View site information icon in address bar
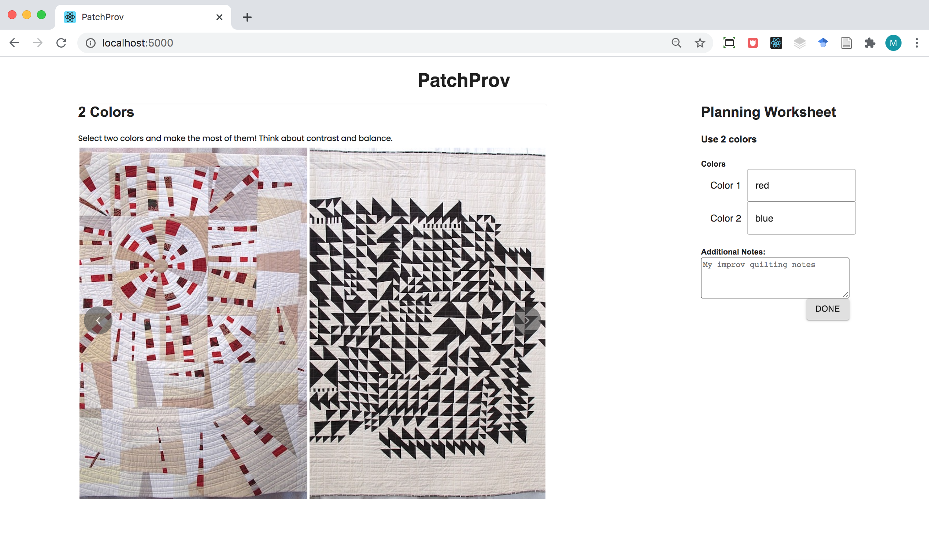The image size is (929, 560). 90,43
